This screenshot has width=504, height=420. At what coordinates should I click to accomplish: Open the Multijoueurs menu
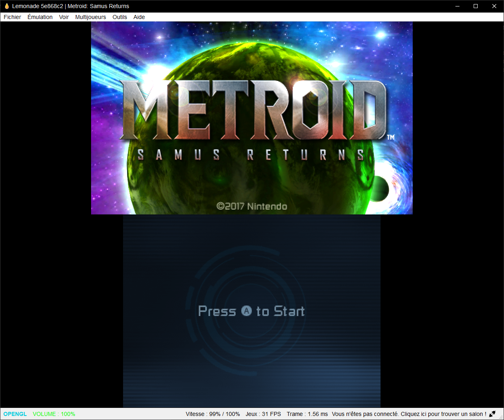click(x=91, y=17)
